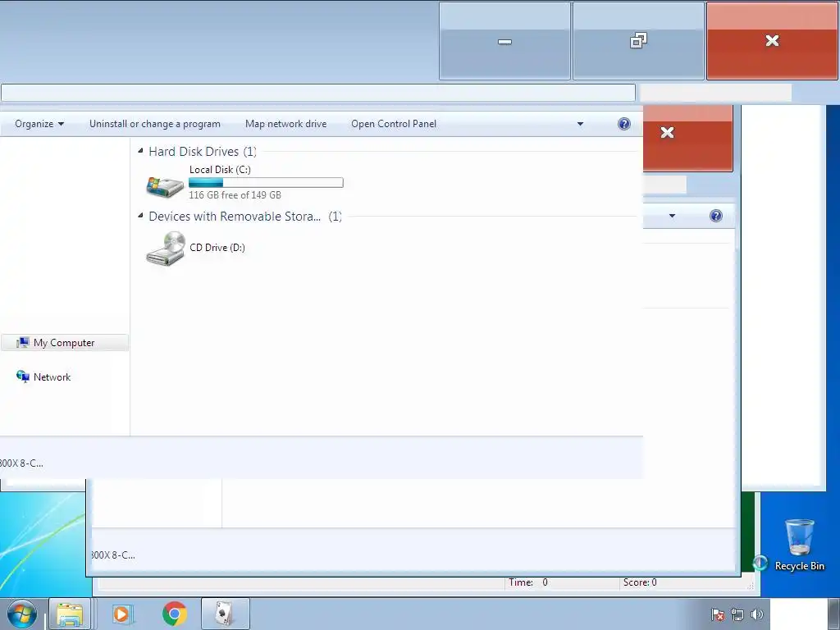Click the address bar of the front window

click(x=318, y=93)
